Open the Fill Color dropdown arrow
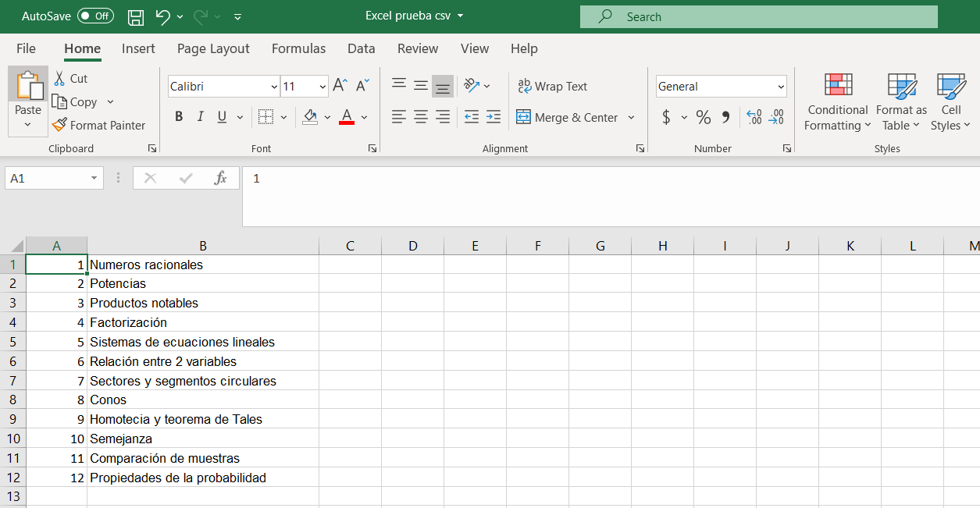 click(x=327, y=117)
